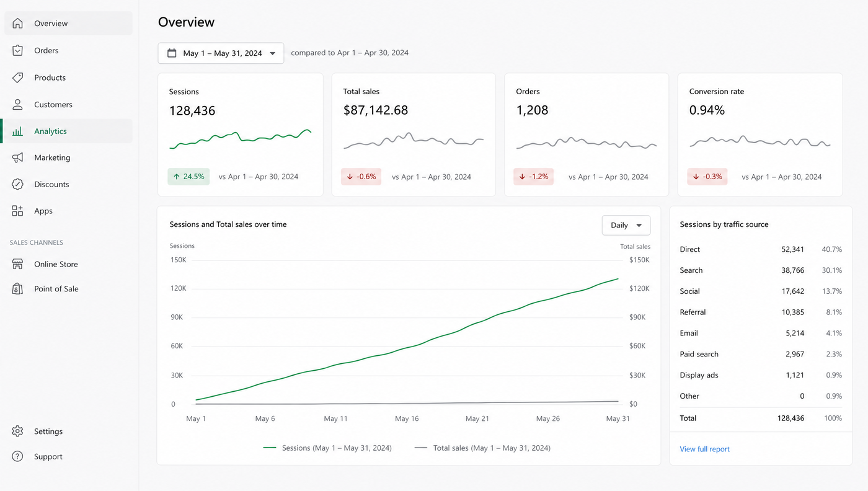Open Orders via its inbox icon
This screenshot has height=491, width=868.
[17, 50]
